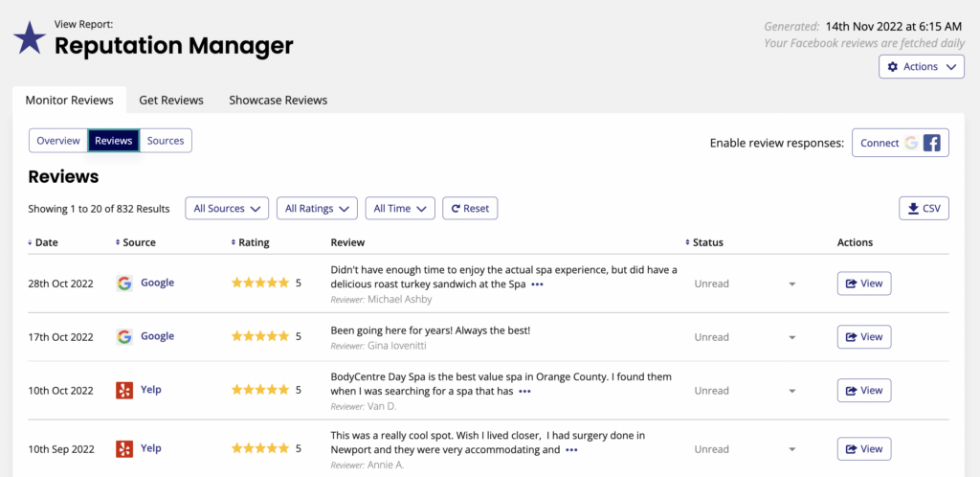Sort reviews by Date column arrows
Screen dimensions: 980x477
(x=31, y=242)
